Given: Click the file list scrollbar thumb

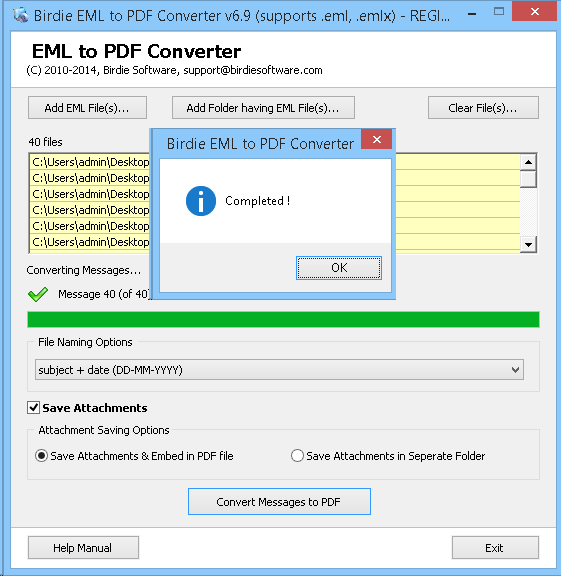Looking at the screenshot, I should tap(528, 179).
